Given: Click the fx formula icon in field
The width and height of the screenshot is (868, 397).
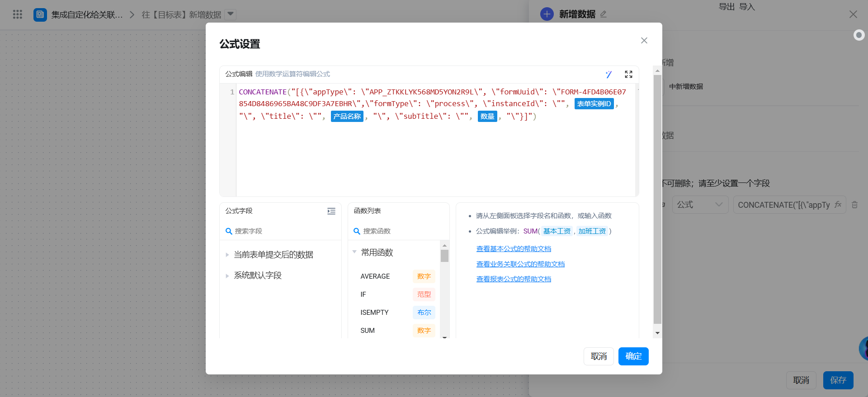Looking at the screenshot, I should [x=838, y=205].
